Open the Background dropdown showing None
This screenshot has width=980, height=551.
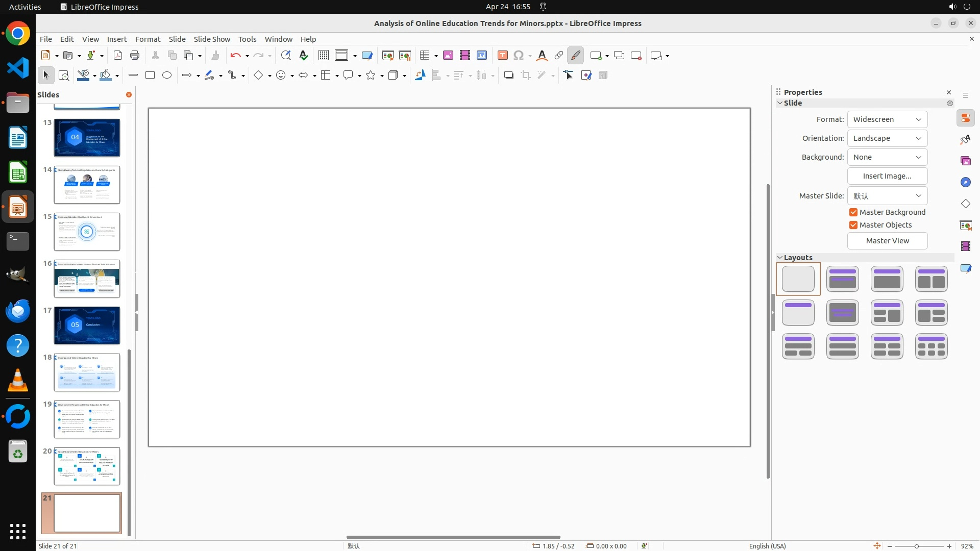[887, 157]
